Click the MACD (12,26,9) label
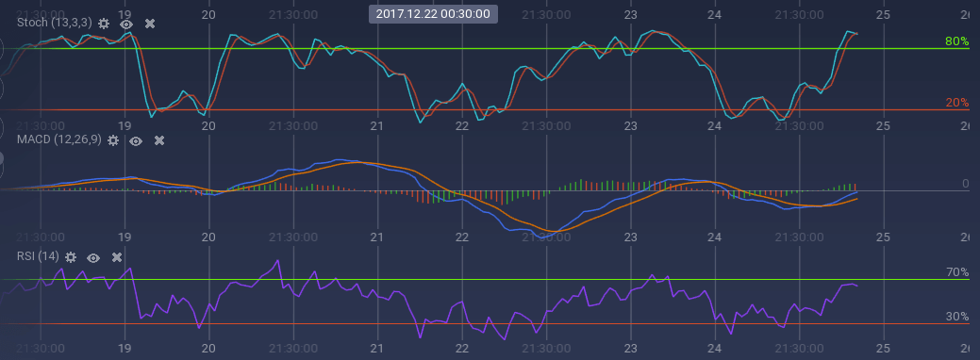980x360 pixels. click(59, 140)
